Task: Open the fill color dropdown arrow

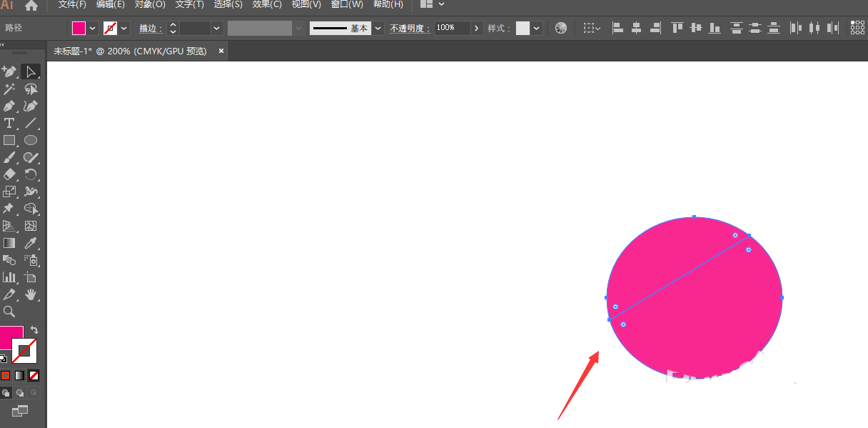Action: (x=93, y=28)
